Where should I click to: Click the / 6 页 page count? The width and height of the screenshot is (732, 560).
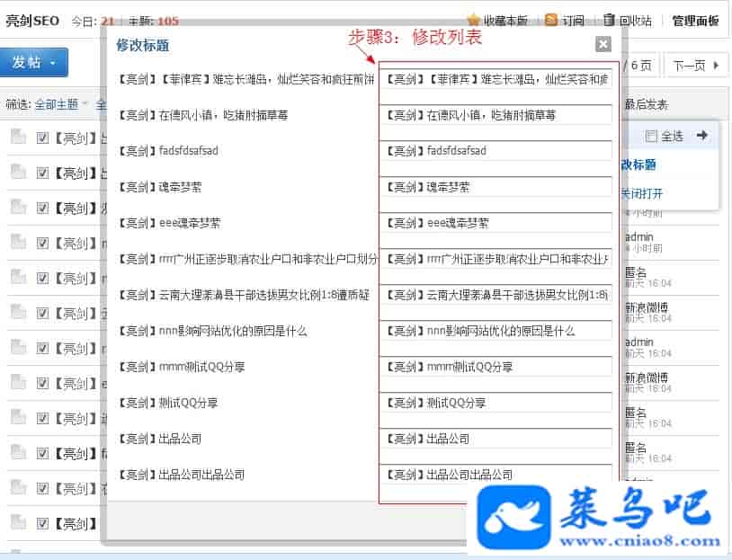638,66
